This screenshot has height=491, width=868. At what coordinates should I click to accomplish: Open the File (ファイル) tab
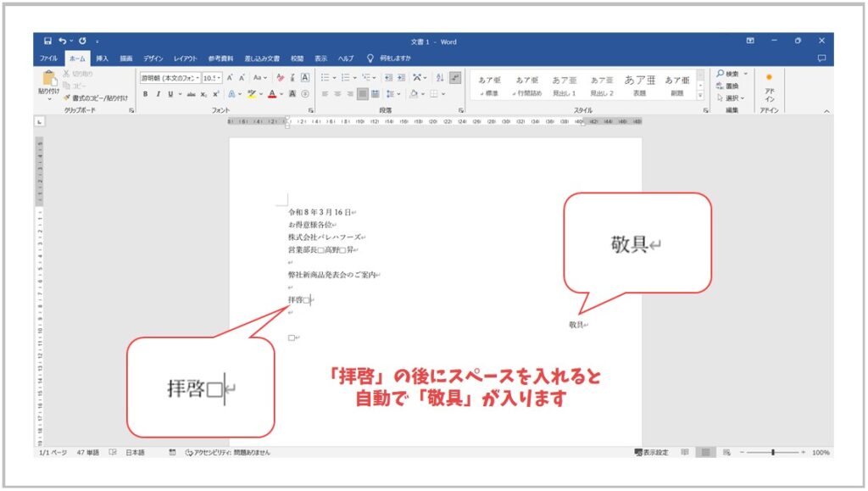click(48, 59)
